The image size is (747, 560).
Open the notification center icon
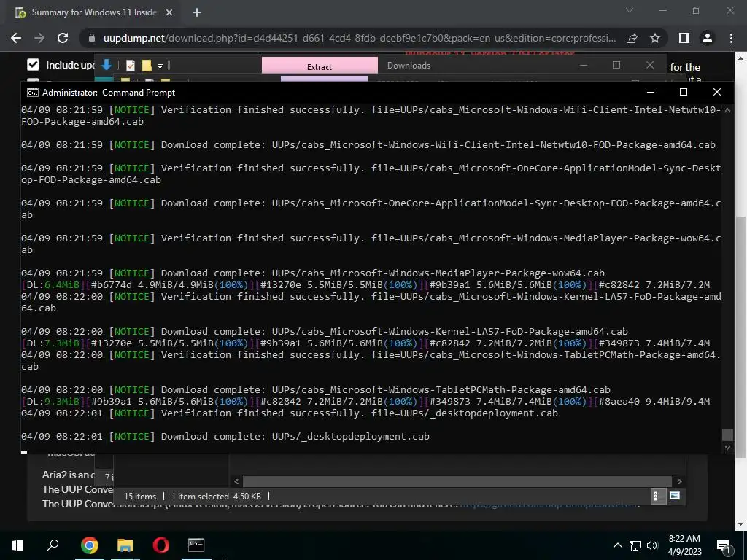724,545
